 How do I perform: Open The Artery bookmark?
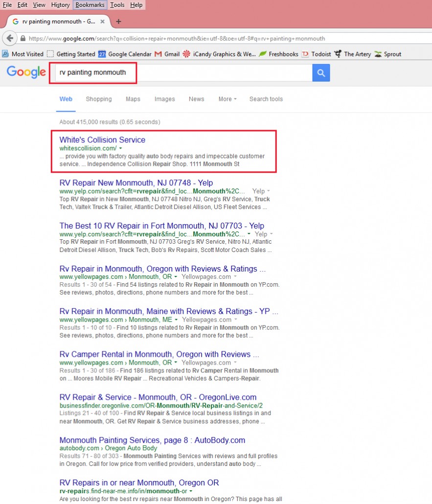(353, 54)
